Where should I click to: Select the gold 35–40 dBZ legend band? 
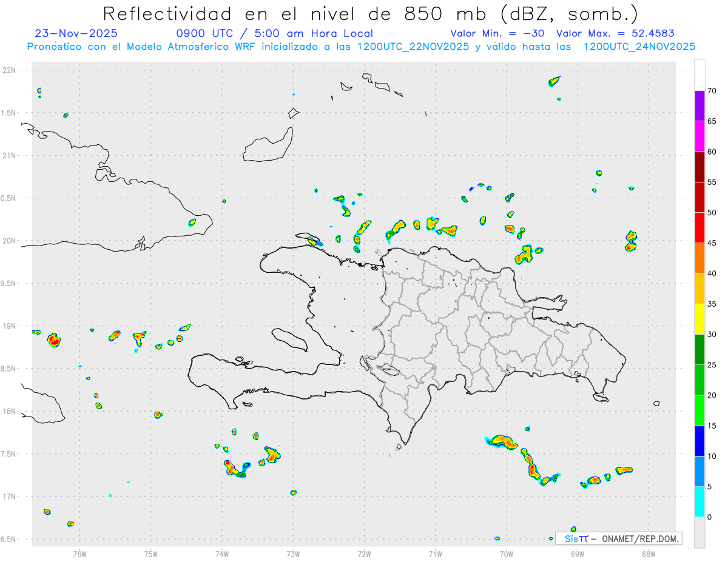tap(699, 289)
